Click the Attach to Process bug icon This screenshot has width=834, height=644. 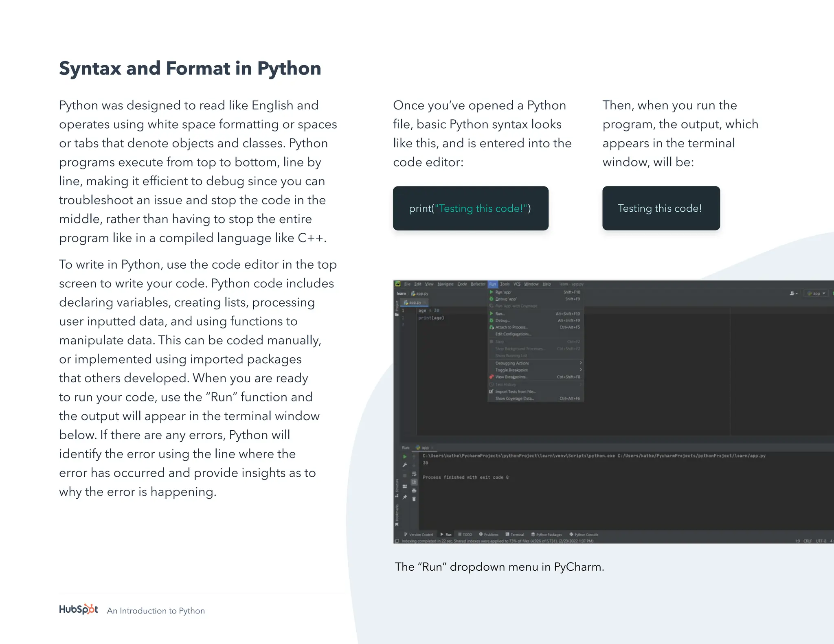(x=492, y=327)
